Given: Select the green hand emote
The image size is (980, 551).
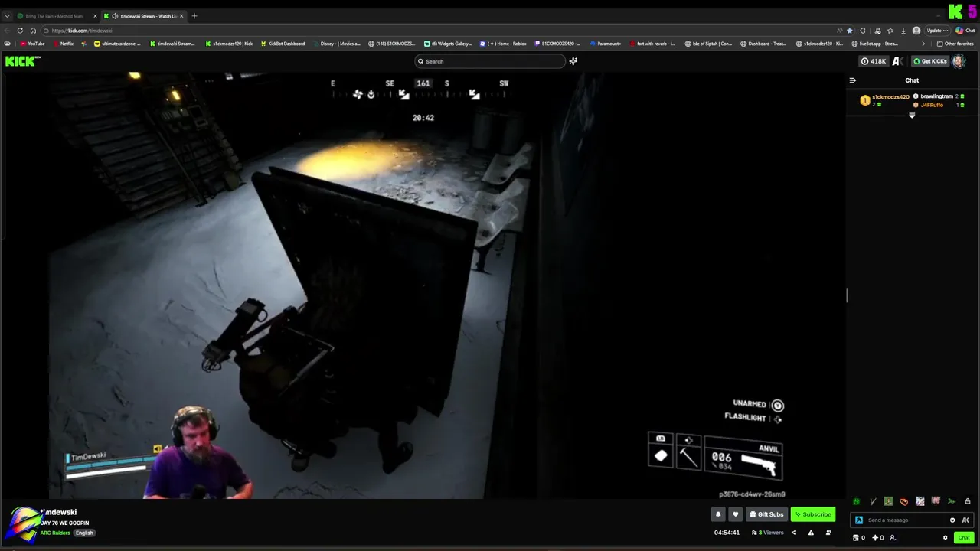Looking at the screenshot, I should [x=856, y=502].
